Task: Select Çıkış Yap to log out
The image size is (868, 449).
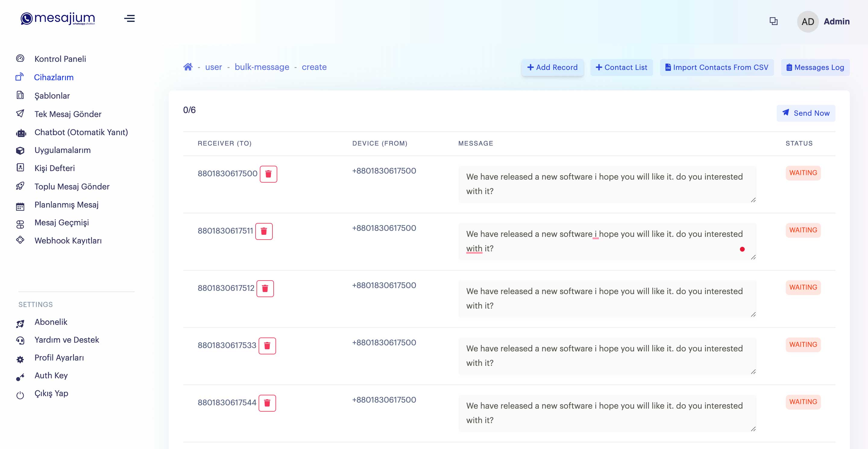Action: [x=52, y=394]
